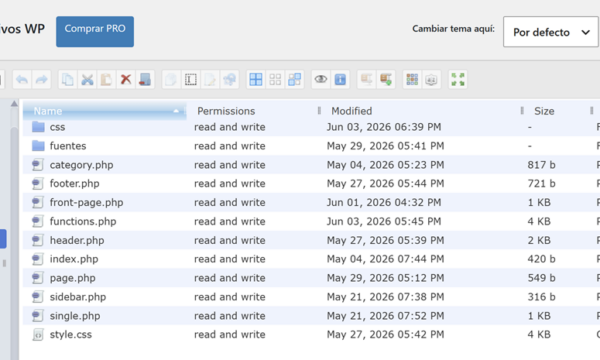Click the Edit file pencil icon

pyautogui.click(x=210, y=80)
